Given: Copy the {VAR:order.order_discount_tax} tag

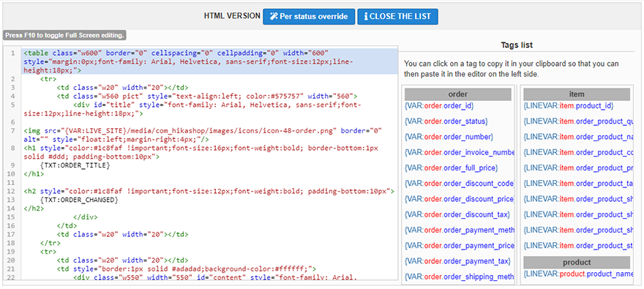Looking at the screenshot, I should [457, 214].
